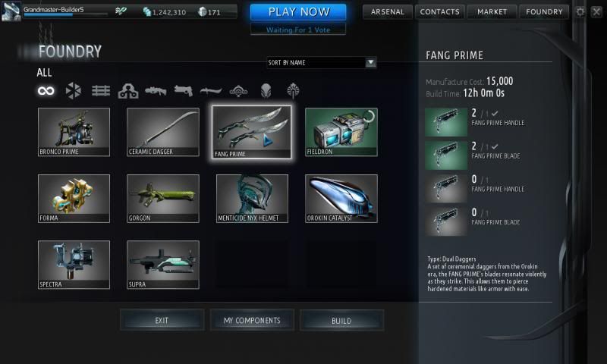Screen dimensions: 607x364
Task: Open the Sort By Name dropdown arrow
Action: point(370,62)
